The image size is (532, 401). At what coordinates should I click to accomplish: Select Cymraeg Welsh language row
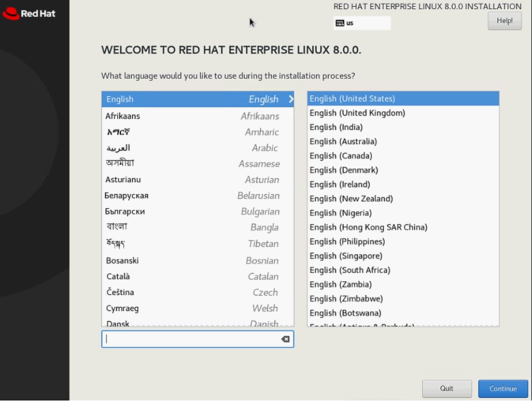[x=198, y=308]
